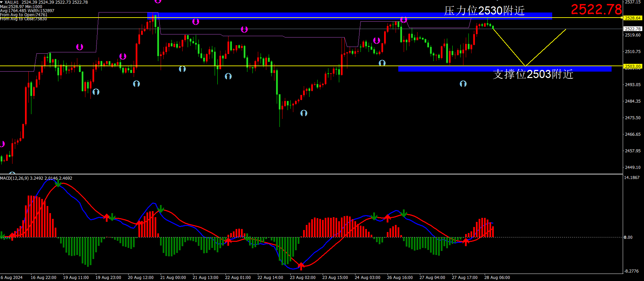Click the -8.2776 MACD scale value
Screen dimensions: 644x281
tap(631, 271)
